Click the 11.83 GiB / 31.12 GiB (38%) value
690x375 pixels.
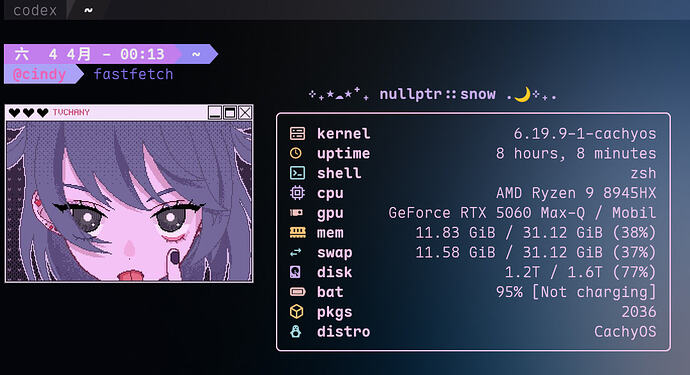pos(536,232)
